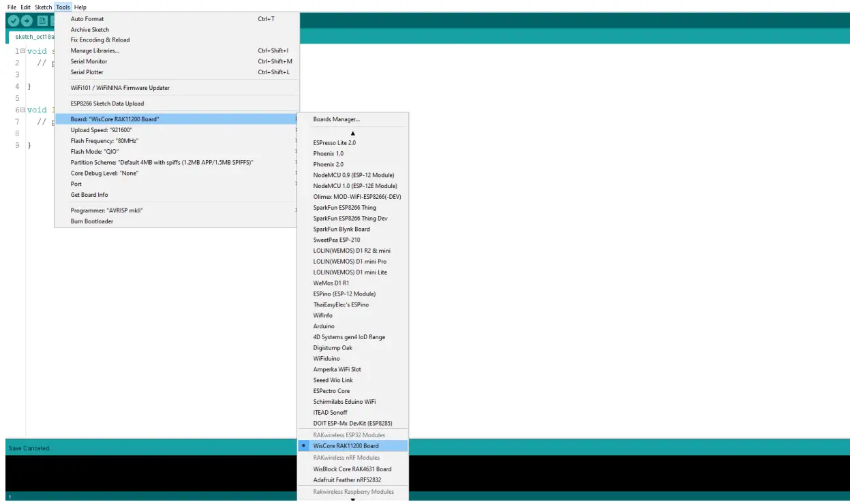Viewport: 850px width, 504px height.
Task: Open the Serial Monitor entry
Action: coord(177,61)
